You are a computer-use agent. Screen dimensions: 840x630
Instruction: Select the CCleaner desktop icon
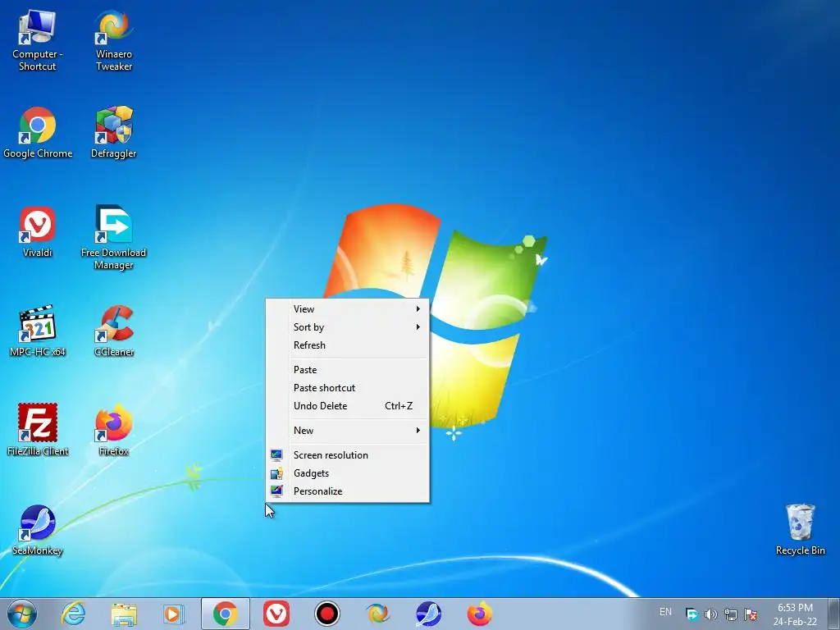(113, 331)
